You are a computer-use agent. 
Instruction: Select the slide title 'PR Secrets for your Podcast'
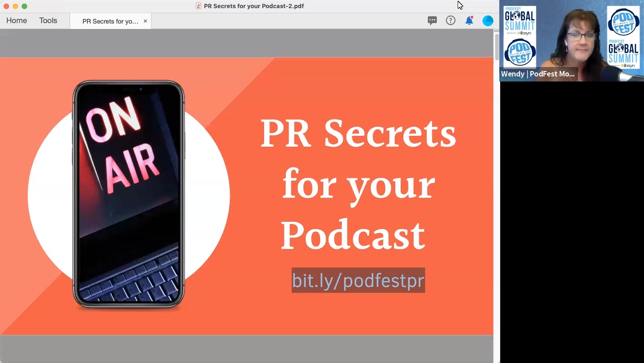coord(358,183)
